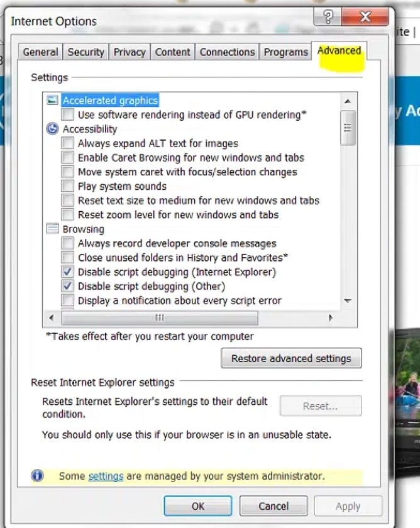Select the Accessibility heading text
The width and height of the screenshot is (420, 528).
coord(90,129)
